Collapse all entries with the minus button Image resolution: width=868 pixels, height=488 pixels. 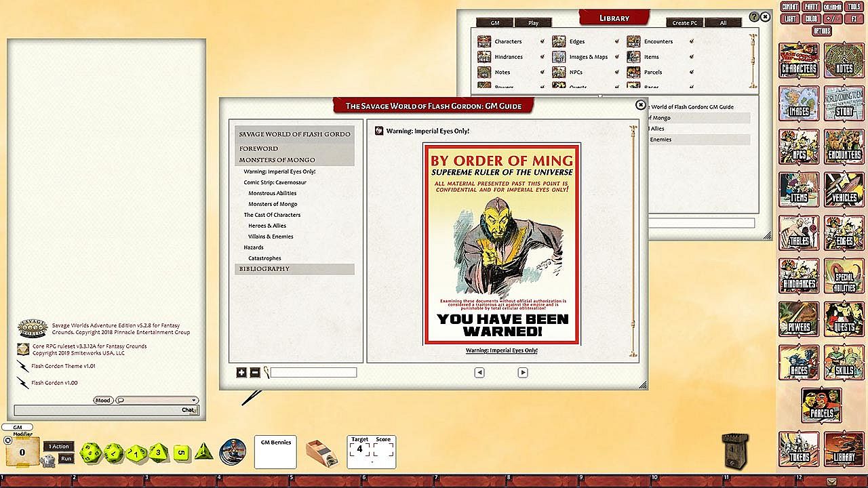(255, 372)
